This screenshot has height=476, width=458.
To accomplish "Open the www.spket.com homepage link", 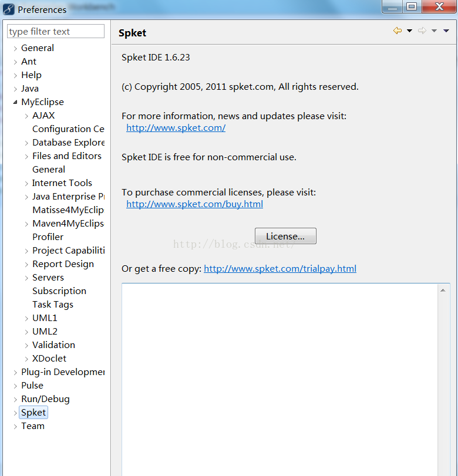I will click(x=176, y=128).
